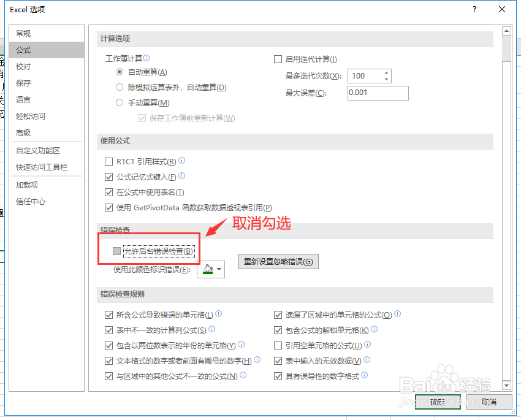The height and width of the screenshot is (420, 521).
Task: Toggle 文本格式的数字或者前面有撇号的数字 checkbox
Action: [108, 361]
